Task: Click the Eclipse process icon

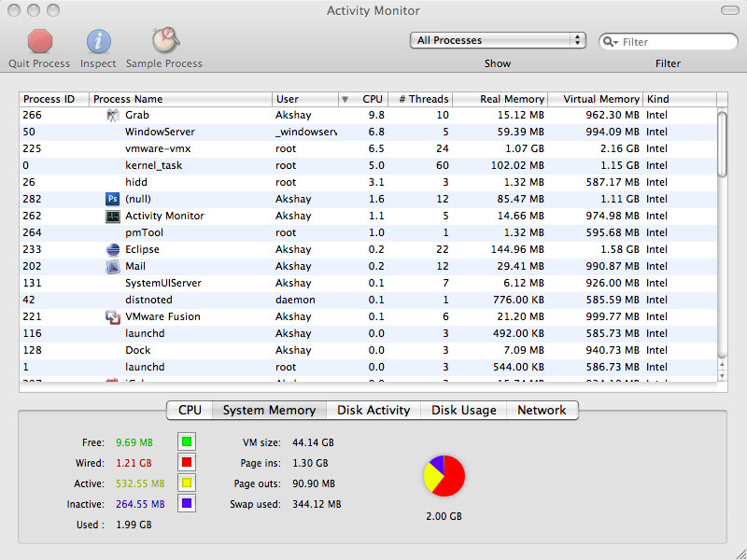Action: click(x=112, y=249)
